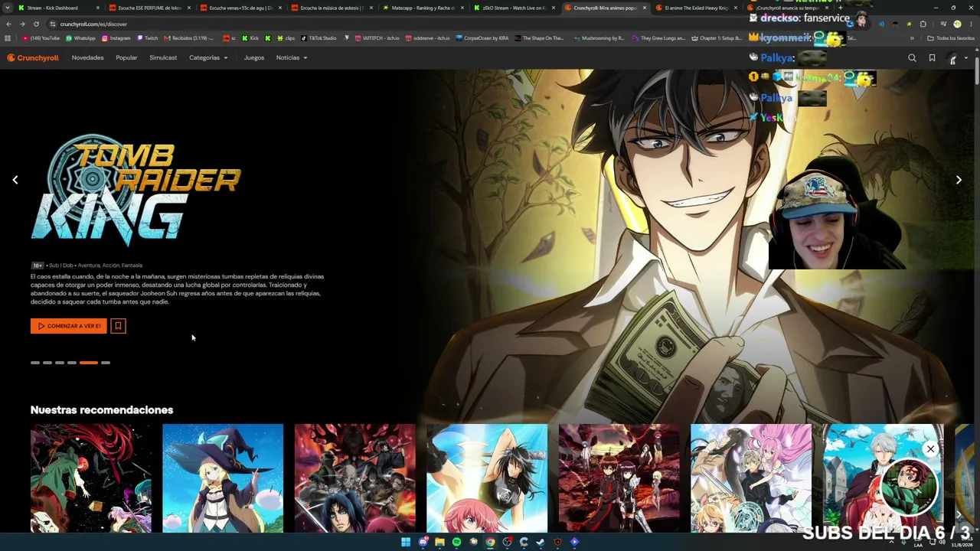Switch to the Escucha venas+55c tab
This screenshot has width=980, height=551.
click(x=241, y=8)
